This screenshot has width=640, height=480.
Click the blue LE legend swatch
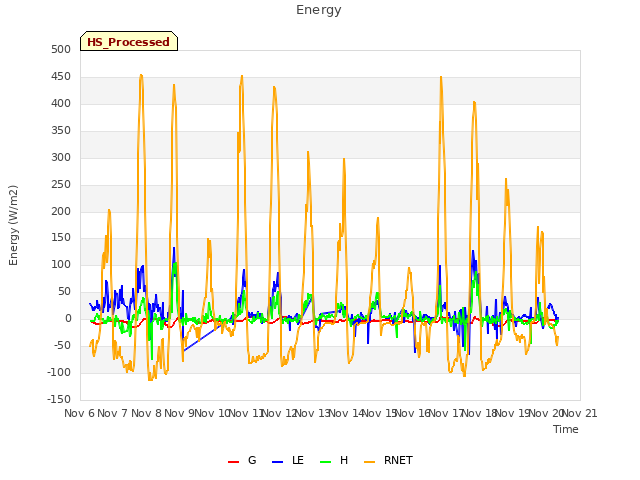click(x=278, y=462)
